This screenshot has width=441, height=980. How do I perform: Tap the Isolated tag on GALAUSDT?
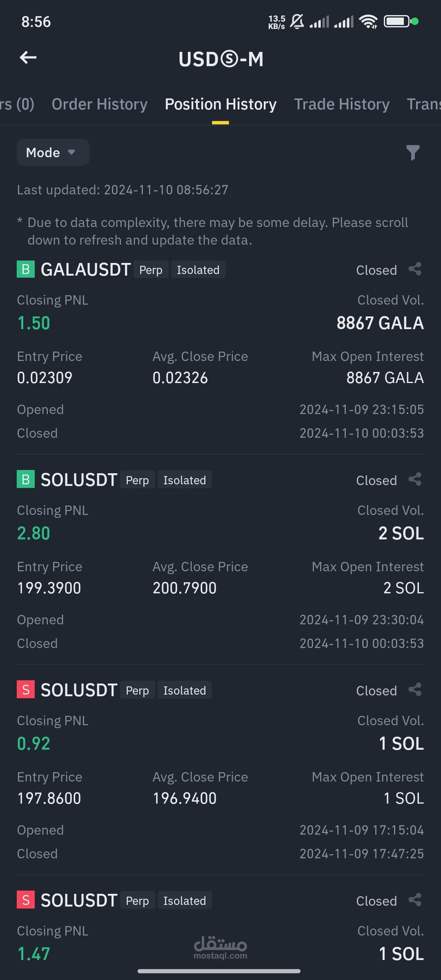click(x=198, y=270)
